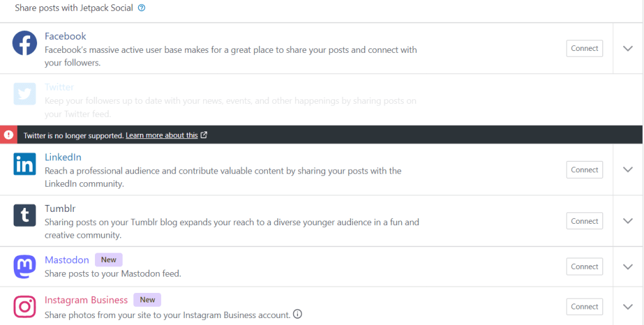Click the LinkedIn logo icon
Screen dimensions: 644x325
[x=25, y=164]
